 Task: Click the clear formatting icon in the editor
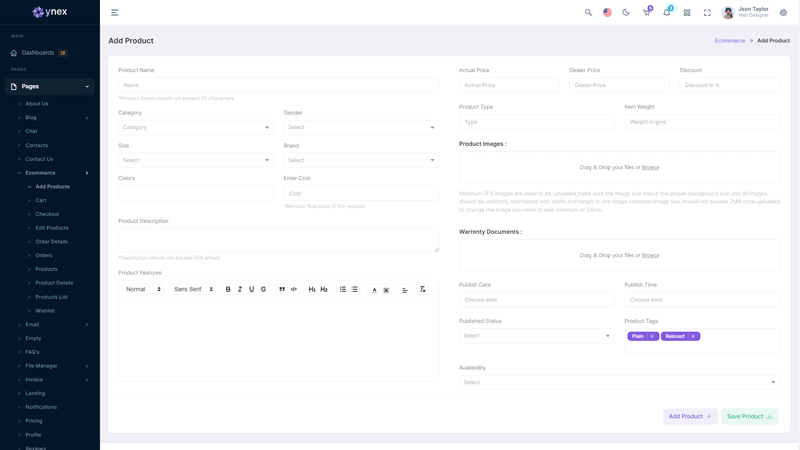[422, 289]
